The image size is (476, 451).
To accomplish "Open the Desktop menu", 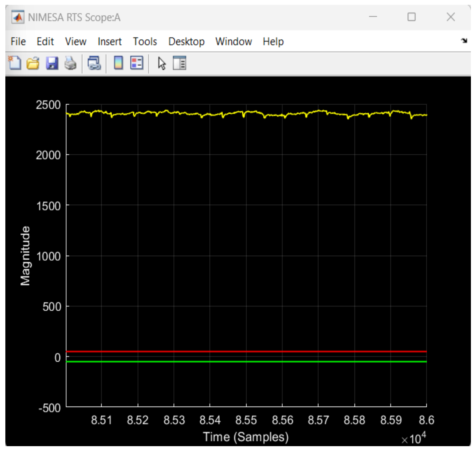I will tap(186, 41).
